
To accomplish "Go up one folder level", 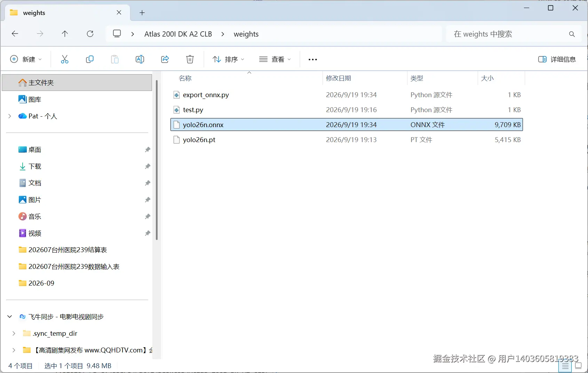I will point(65,34).
